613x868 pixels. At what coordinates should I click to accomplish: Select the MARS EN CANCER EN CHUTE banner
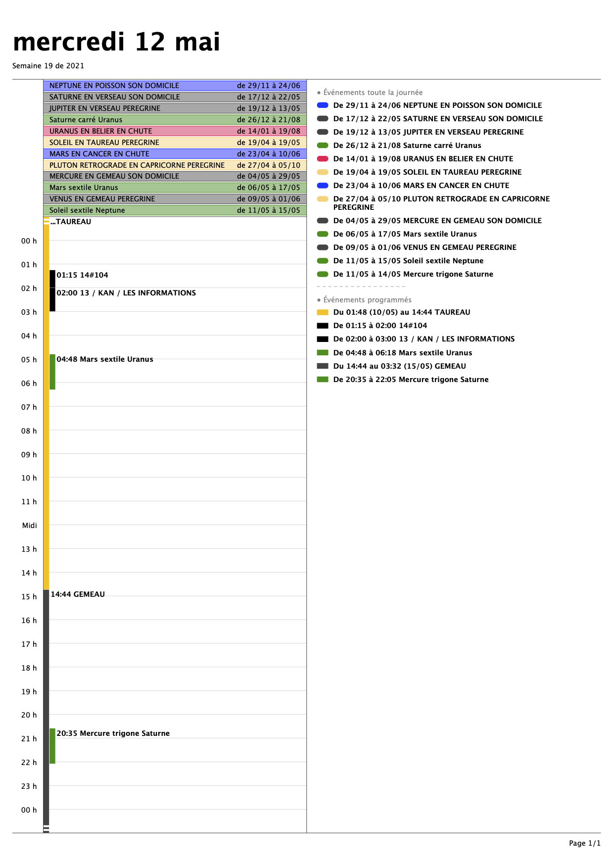point(175,154)
